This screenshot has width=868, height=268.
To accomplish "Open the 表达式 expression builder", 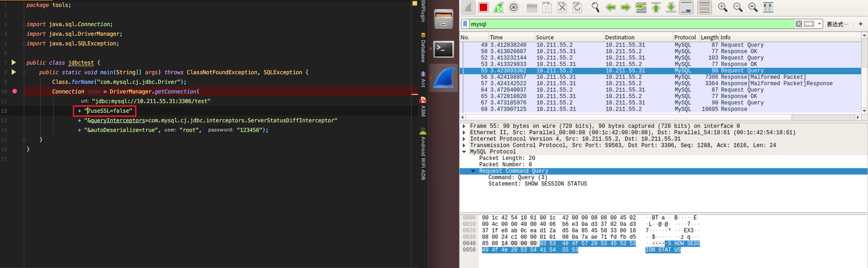I will pyautogui.click(x=838, y=24).
